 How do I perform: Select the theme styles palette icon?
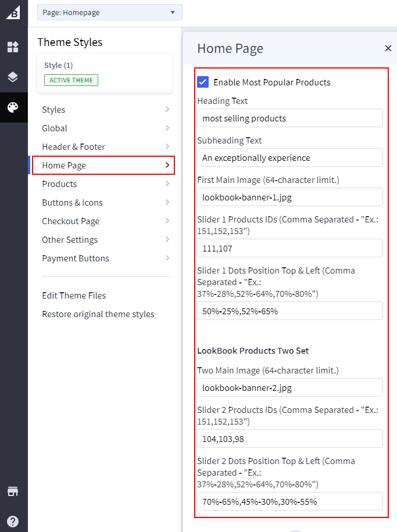click(13, 107)
